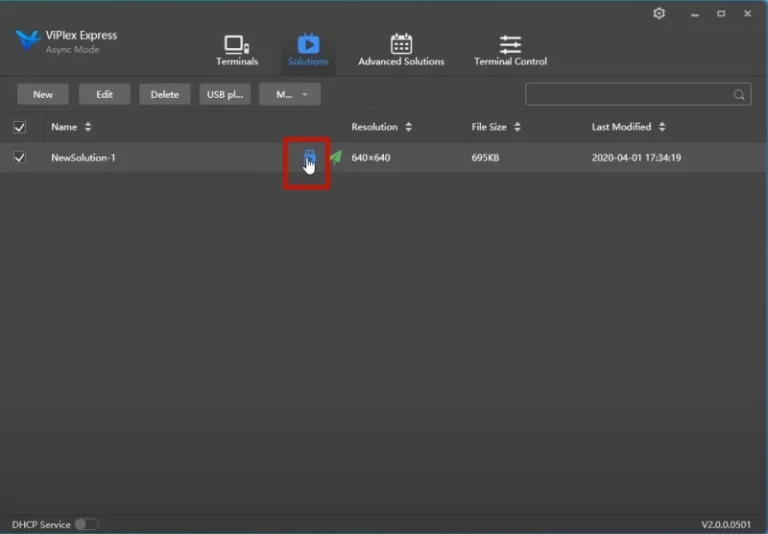Open the M... dropdown menu
The image size is (768, 534).
290,94
